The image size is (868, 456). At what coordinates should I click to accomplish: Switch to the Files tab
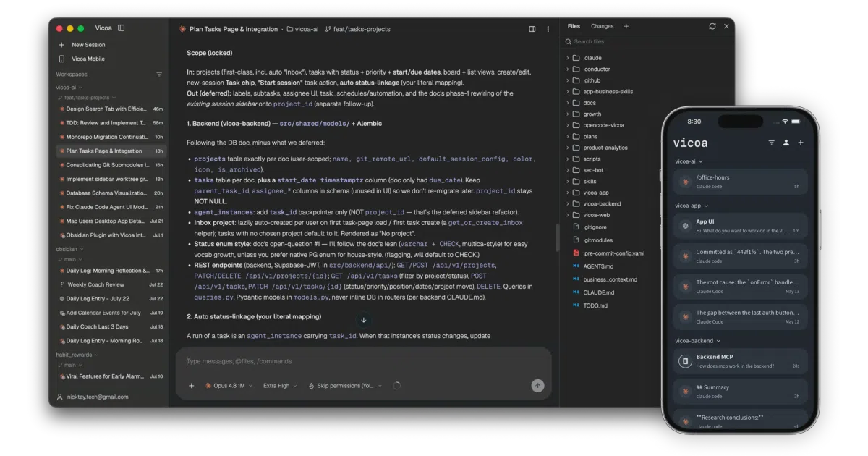[574, 26]
